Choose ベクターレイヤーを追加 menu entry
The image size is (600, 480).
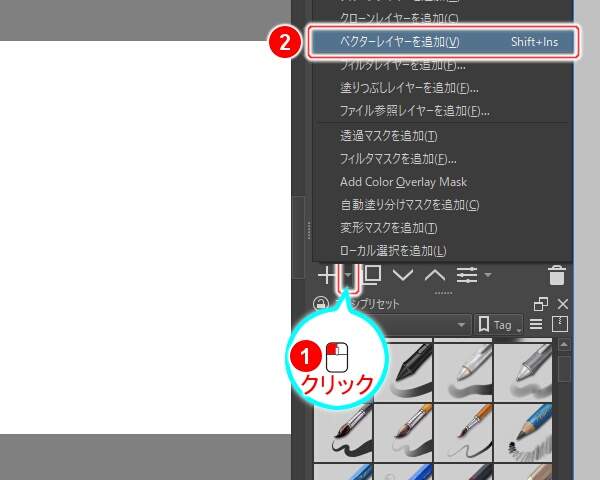click(442, 42)
